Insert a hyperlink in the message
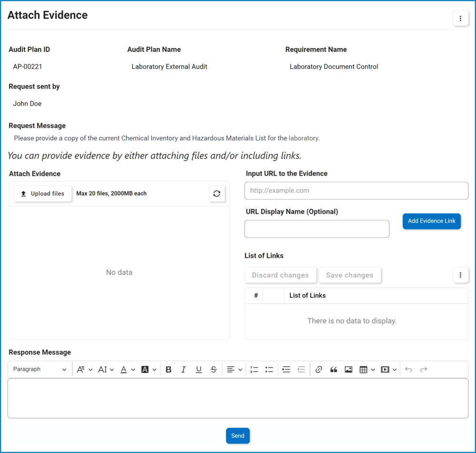The width and height of the screenshot is (476, 453). (319, 370)
